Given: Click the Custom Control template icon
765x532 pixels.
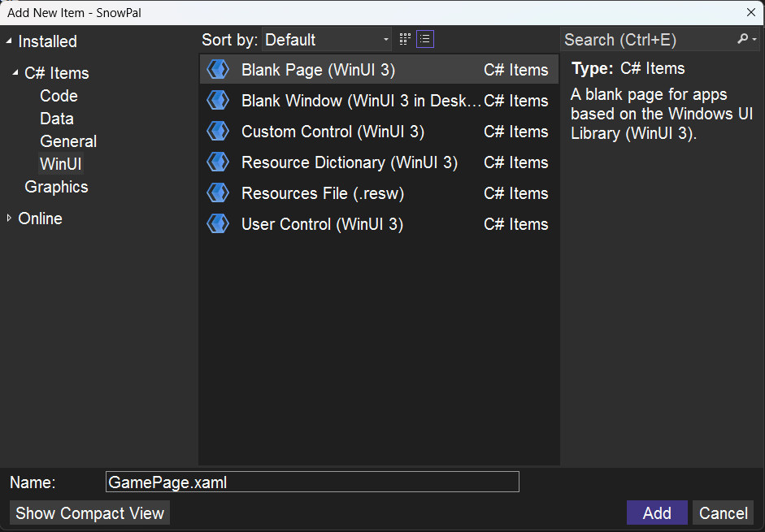Looking at the screenshot, I should [x=218, y=131].
